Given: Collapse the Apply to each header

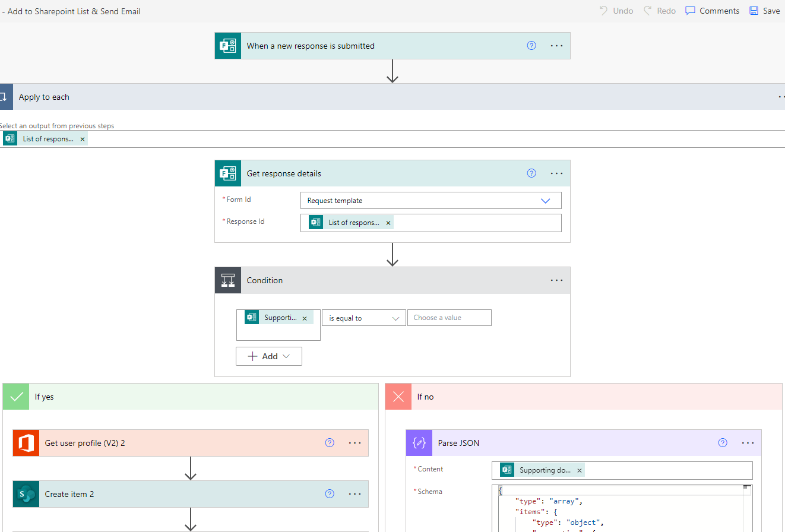Looking at the screenshot, I should click(x=392, y=97).
